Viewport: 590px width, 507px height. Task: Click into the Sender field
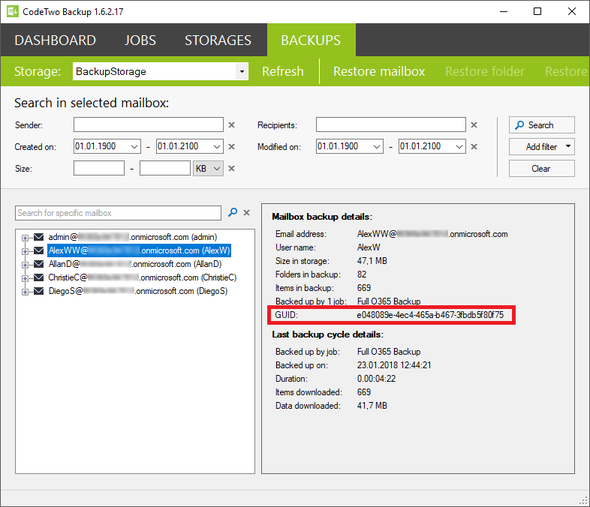(x=148, y=125)
